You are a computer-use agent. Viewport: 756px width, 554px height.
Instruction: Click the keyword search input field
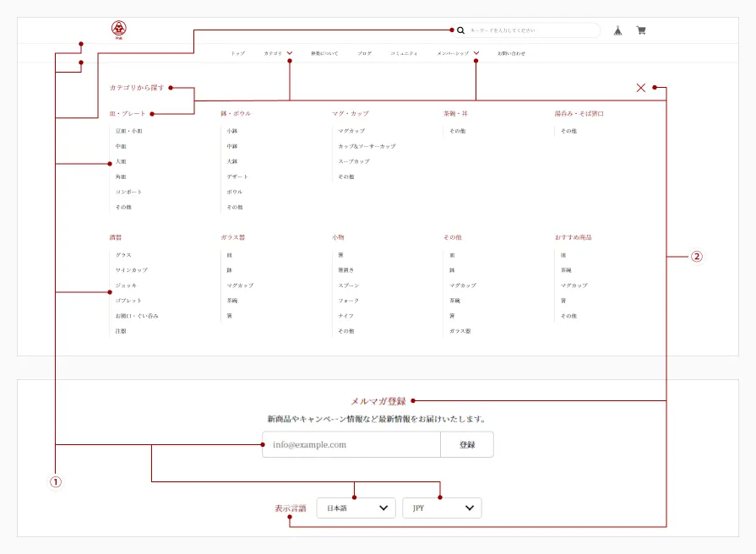pyautogui.click(x=532, y=30)
